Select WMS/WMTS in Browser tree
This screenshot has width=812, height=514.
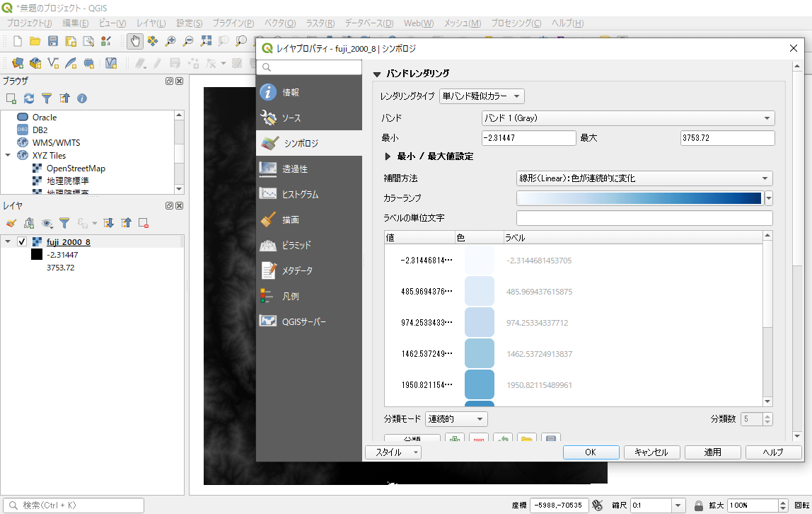(56, 142)
